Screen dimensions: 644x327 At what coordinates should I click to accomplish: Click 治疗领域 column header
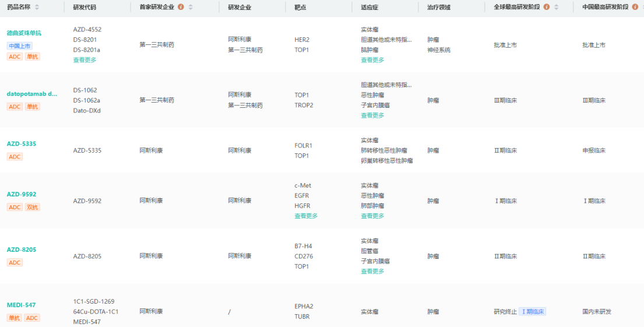pos(439,8)
